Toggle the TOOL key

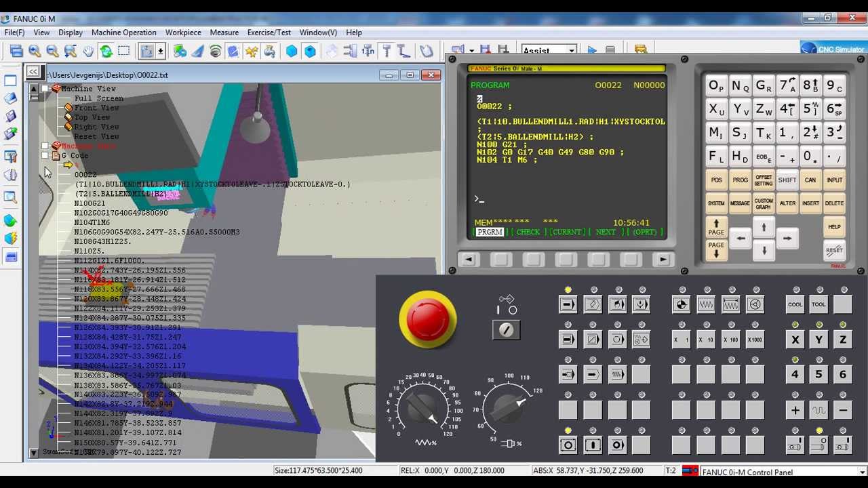[818, 304]
